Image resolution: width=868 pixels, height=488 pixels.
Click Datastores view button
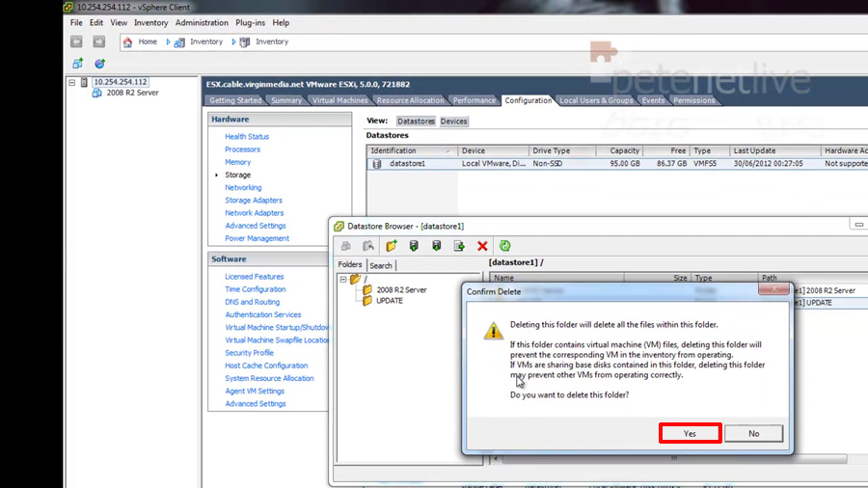(x=416, y=122)
